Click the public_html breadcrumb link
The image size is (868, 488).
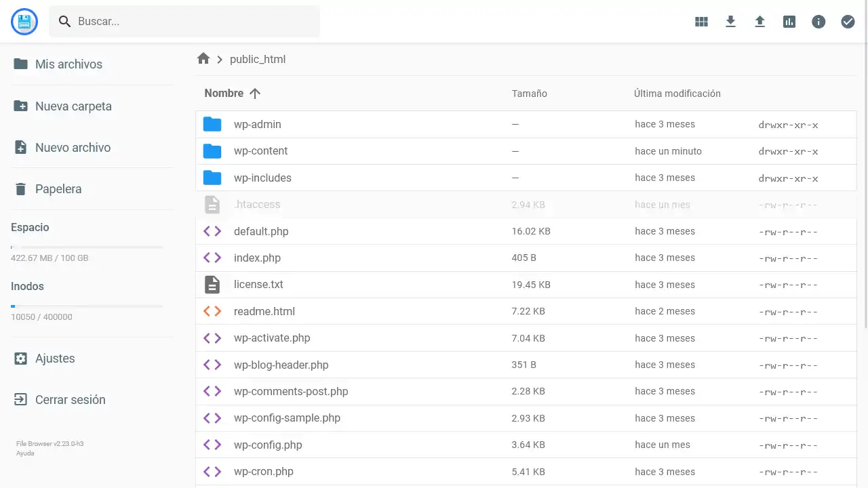coord(258,59)
